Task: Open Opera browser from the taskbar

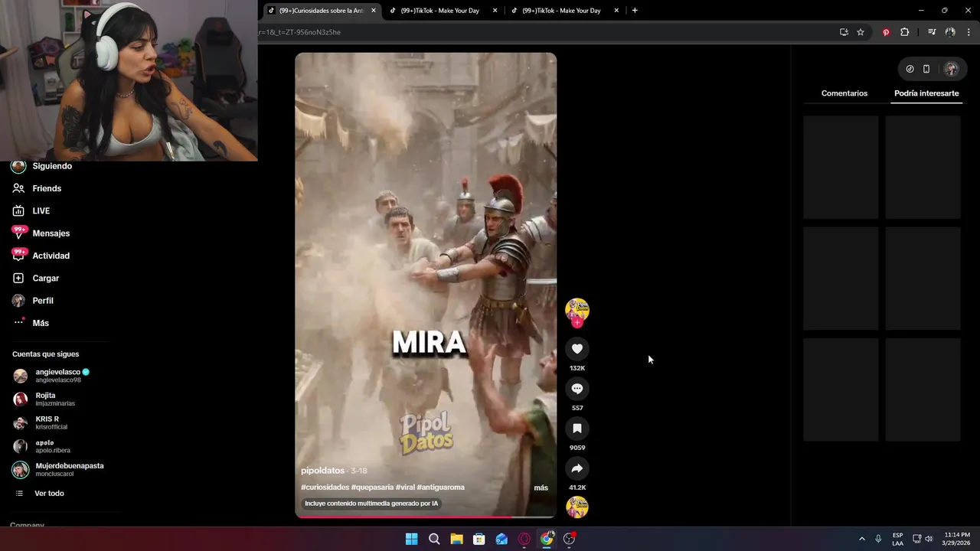Action: point(524,539)
